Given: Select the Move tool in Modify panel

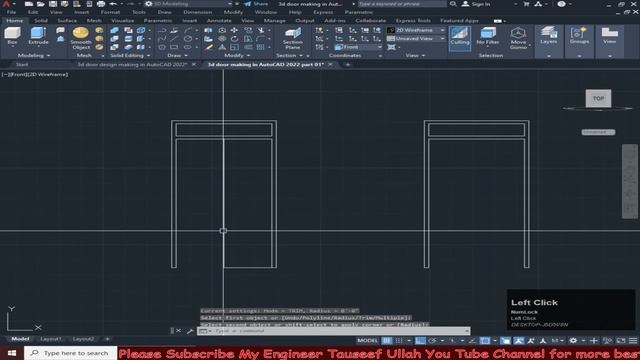Looking at the screenshot, I should pyautogui.click(x=234, y=30).
